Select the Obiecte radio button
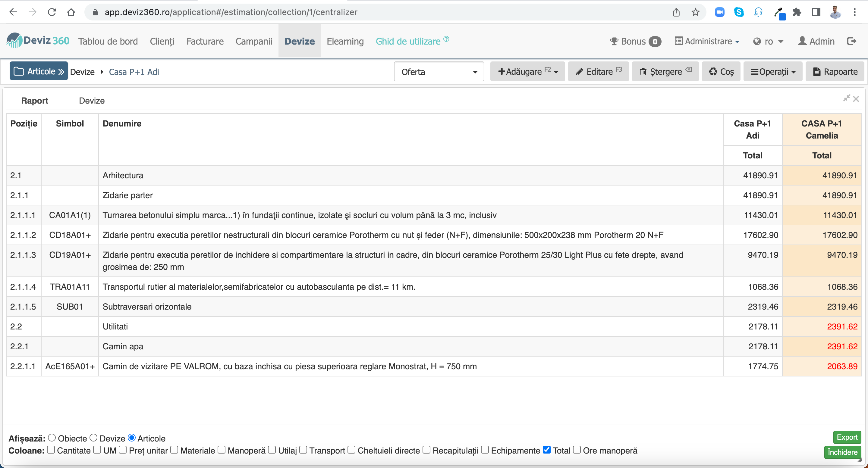This screenshot has width=868, height=468. tap(52, 437)
